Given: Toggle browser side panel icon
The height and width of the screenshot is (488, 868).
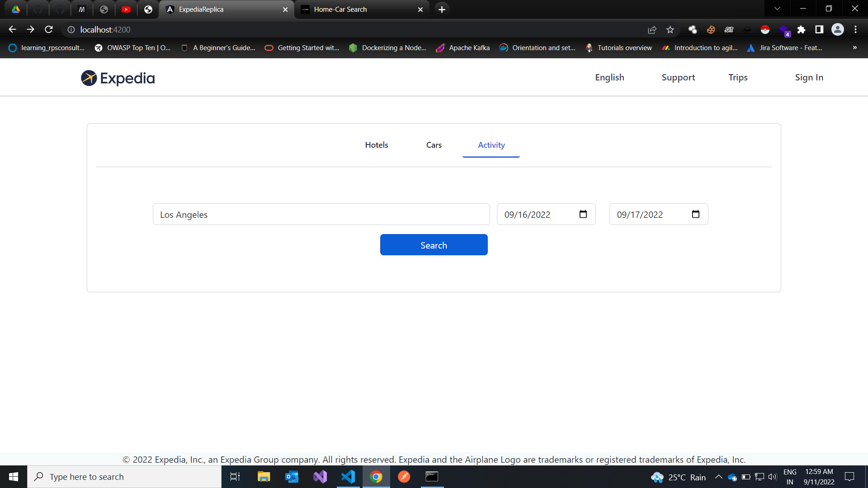Looking at the screenshot, I should point(819,30).
